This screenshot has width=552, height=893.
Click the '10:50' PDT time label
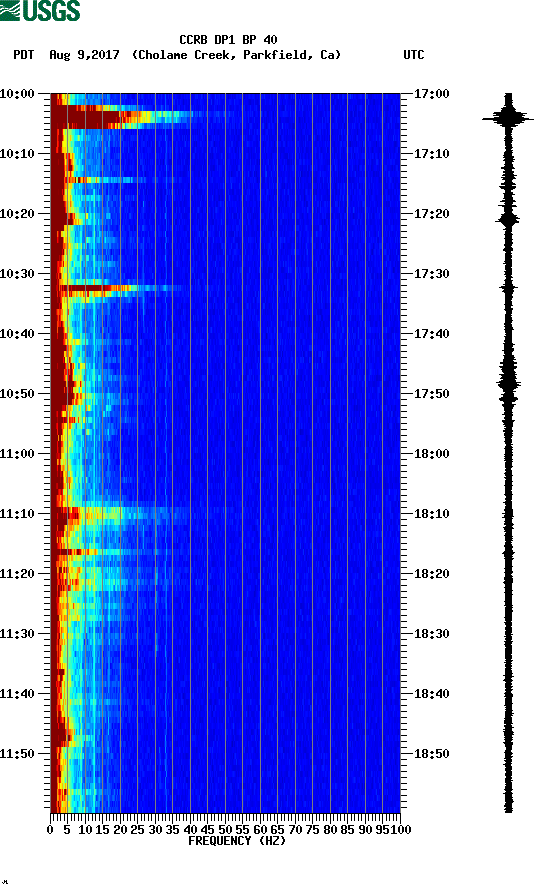pos(17,394)
